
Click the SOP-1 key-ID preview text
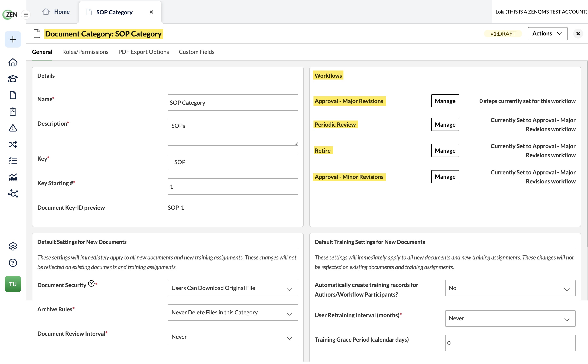(176, 208)
